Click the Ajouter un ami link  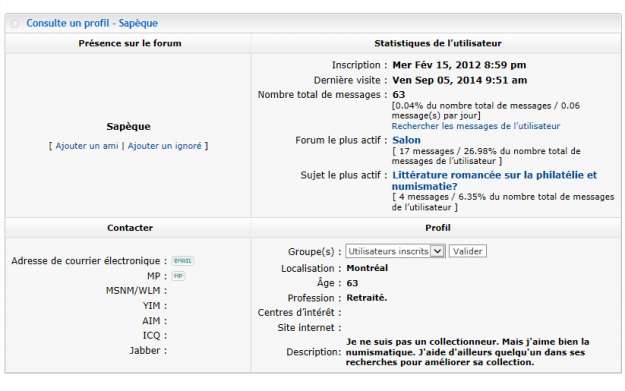click(87, 146)
